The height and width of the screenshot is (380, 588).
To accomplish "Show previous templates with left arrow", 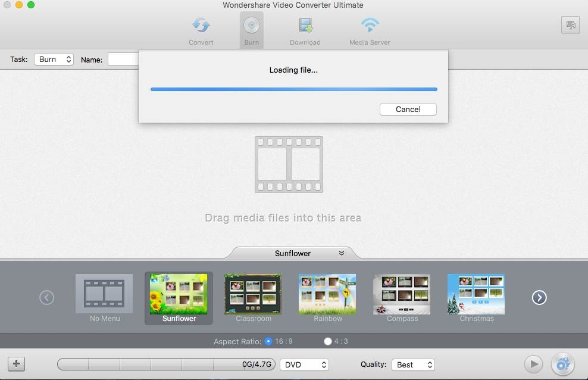I will coord(47,297).
